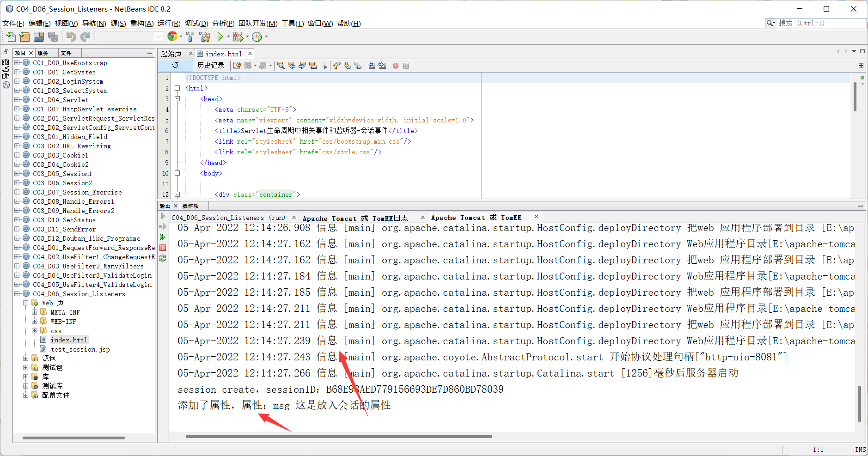Open the Profile Project dropdown arrow

pos(266,36)
